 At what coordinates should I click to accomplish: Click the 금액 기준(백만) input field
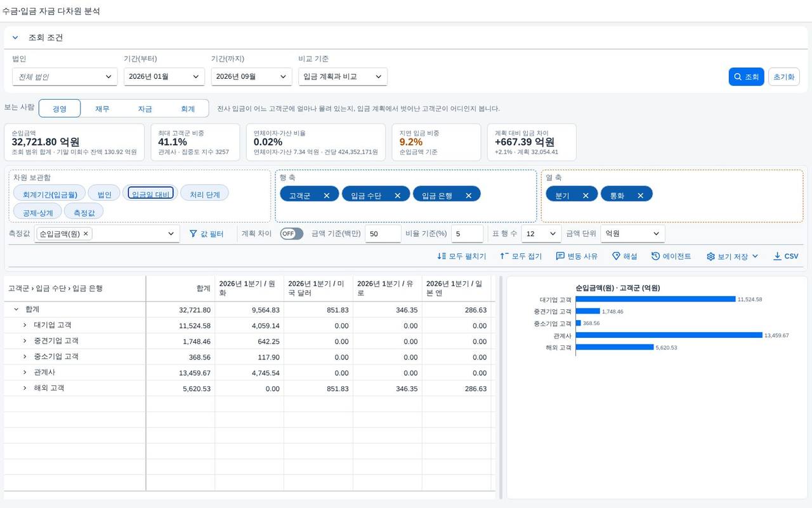[383, 234]
